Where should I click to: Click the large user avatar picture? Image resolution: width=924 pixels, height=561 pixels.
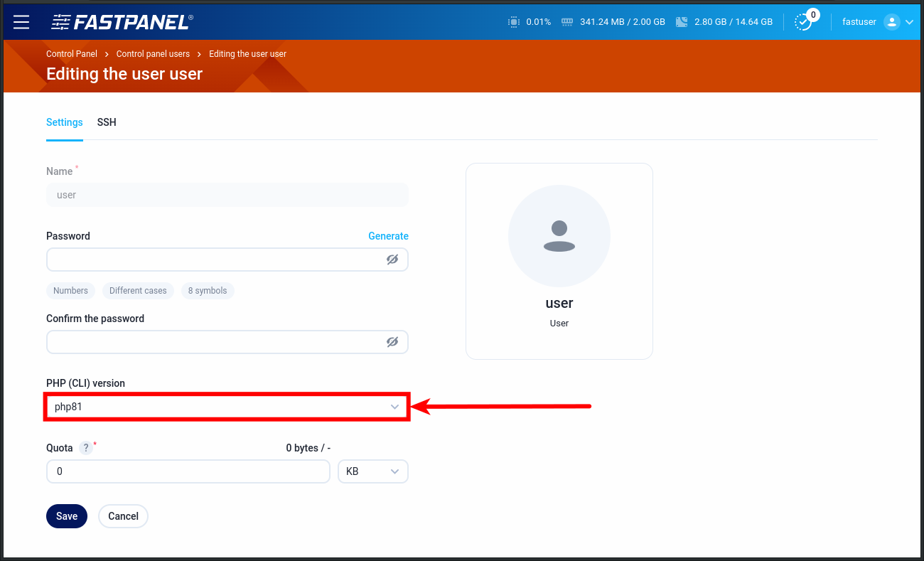coord(559,236)
